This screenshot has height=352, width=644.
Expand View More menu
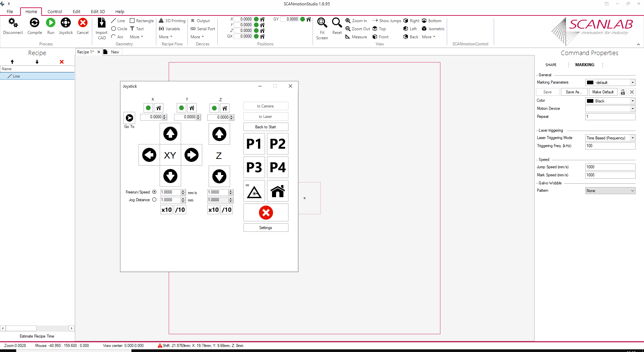point(429,37)
